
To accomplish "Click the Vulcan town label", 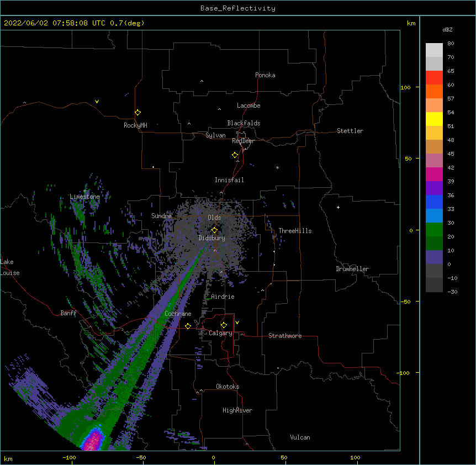I will (300, 437).
